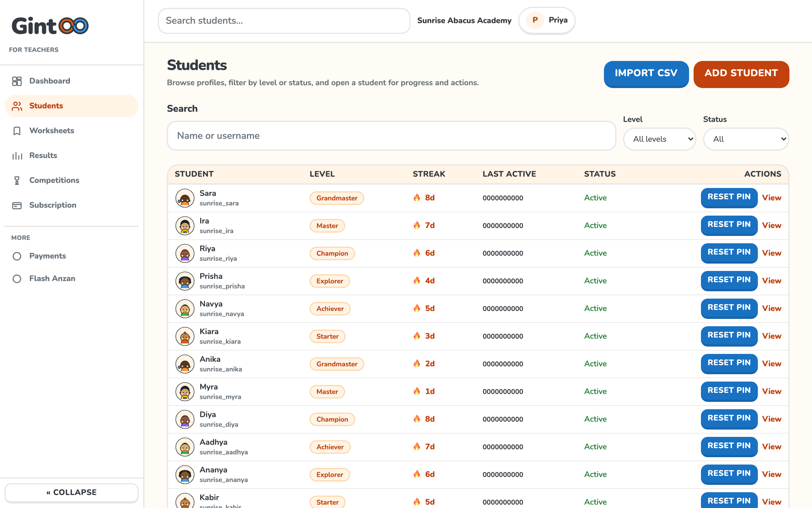Click Sara's avatar picture
The width and height of the screenshot is (812, 508).
click(x=185, y=198)
